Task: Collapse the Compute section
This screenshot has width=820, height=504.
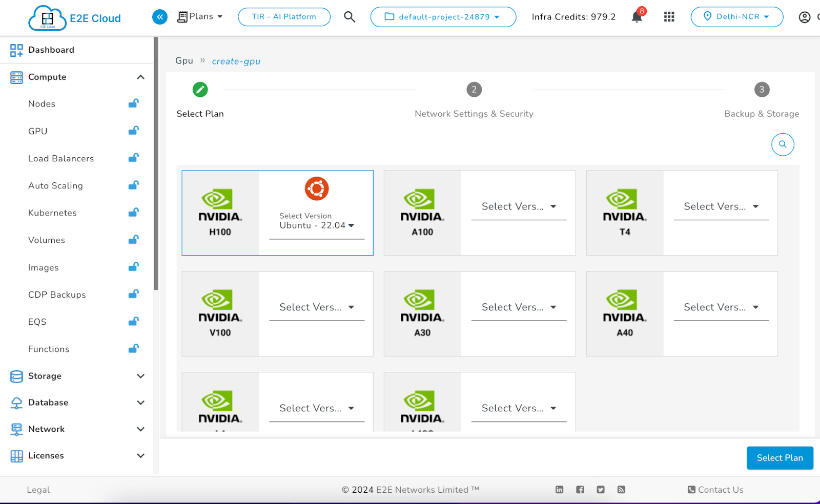Action: point(140,77)
